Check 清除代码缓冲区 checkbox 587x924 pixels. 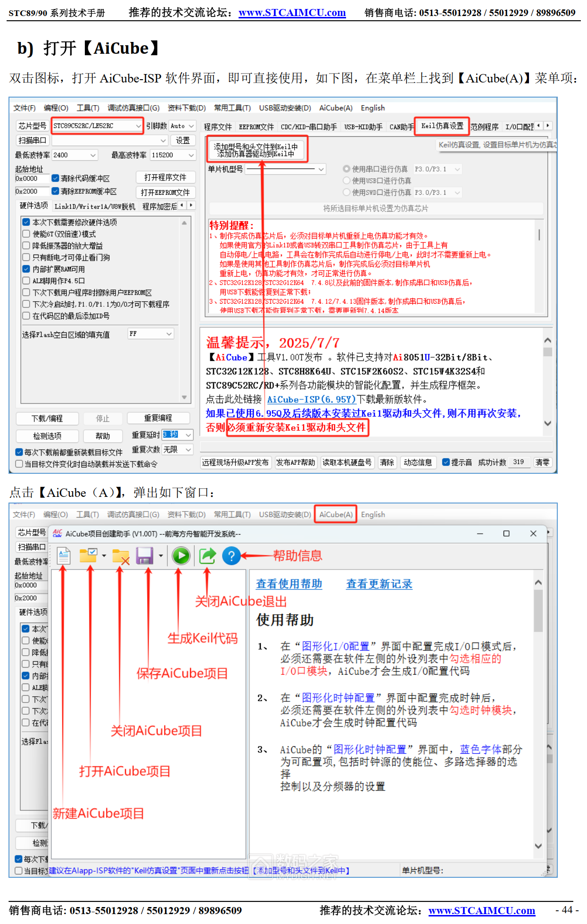click(55, 178)
